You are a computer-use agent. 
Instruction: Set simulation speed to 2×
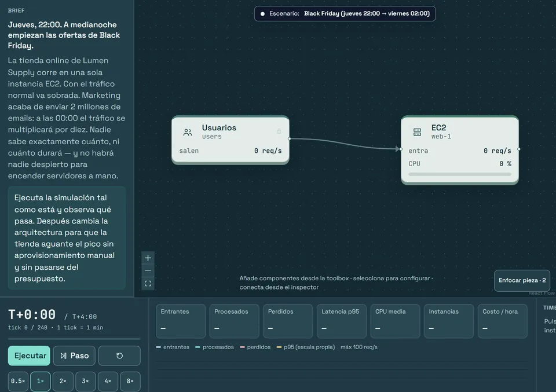point(63,382)
